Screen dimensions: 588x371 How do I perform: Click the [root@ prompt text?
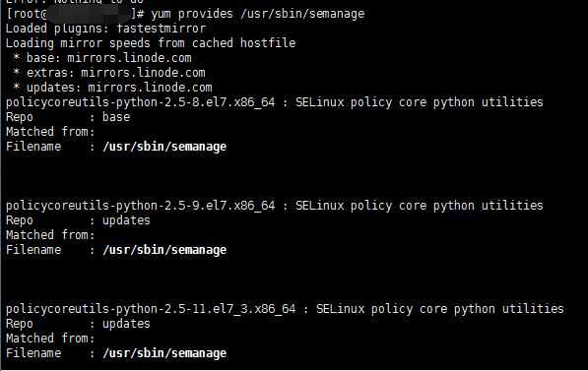pos(27,14)
